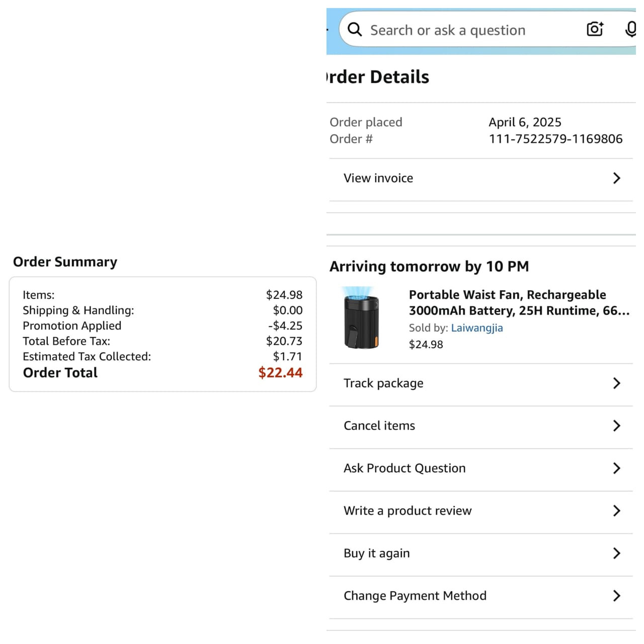
Task: Tap the Buy it again chevron
Action: (x=617, y=553)
